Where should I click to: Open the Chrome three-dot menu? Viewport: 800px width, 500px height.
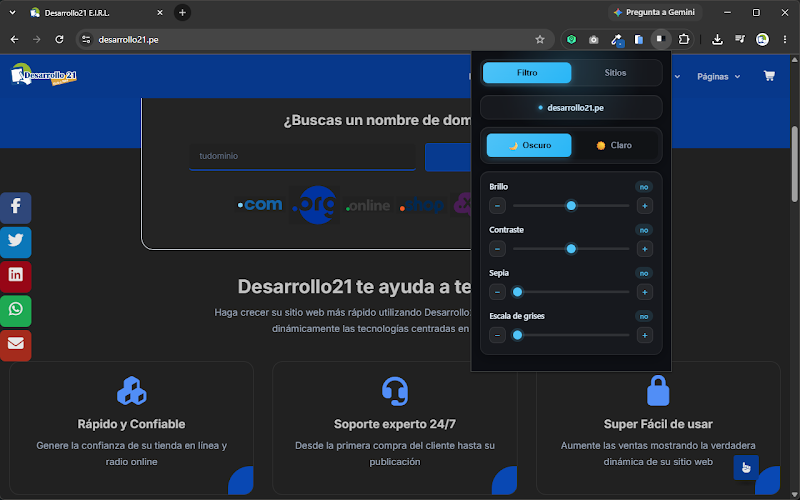point(785,39)
